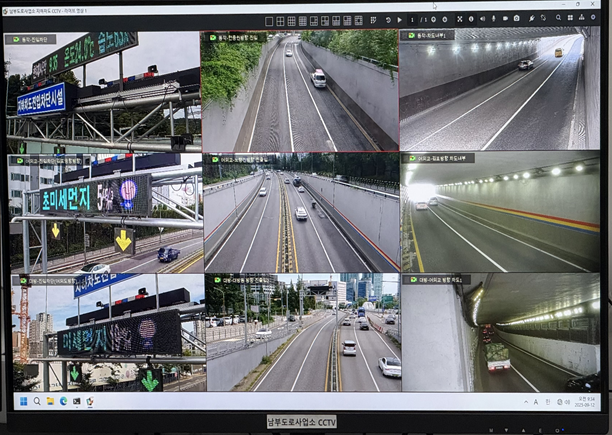The image size is (612, 435).
Task: Toggle the microphone icon in toolbar
Action: coord(494,20)
